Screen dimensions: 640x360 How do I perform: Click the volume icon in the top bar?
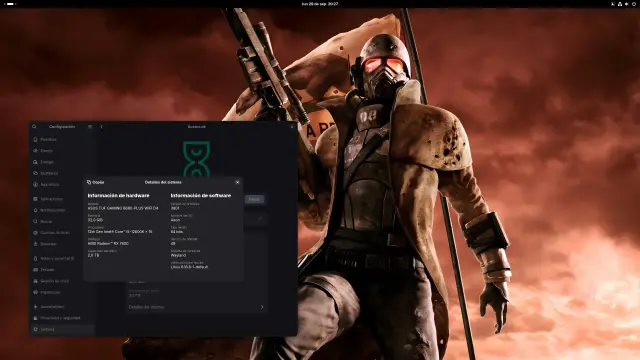(627, 4)
